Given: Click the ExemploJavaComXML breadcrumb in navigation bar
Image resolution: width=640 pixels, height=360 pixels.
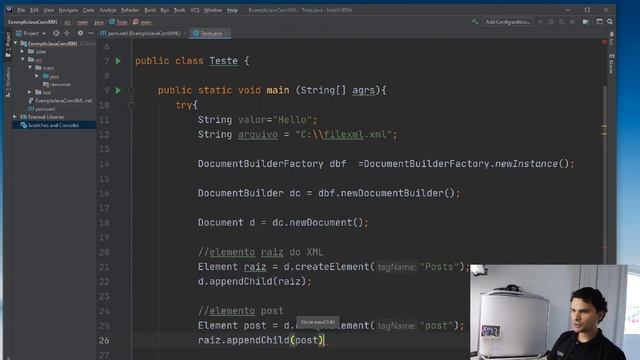Looking at the screenshot, I should tap(33, 22).
